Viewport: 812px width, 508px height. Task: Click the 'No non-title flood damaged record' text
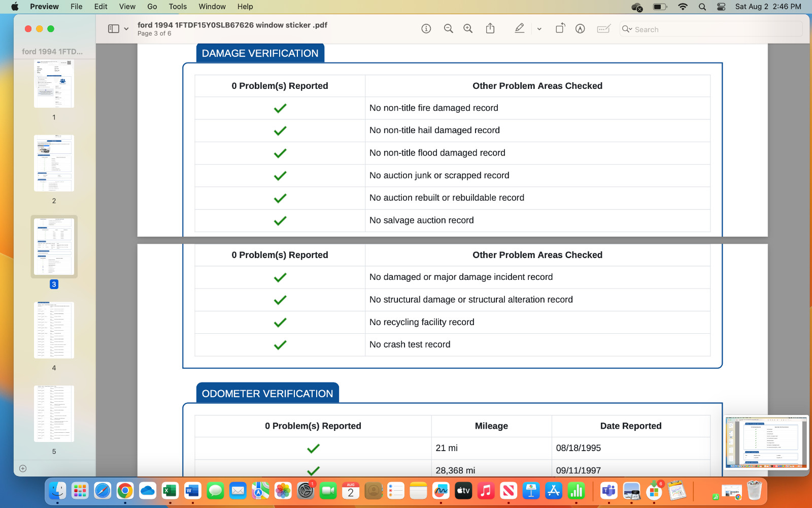tap(437, 153)
